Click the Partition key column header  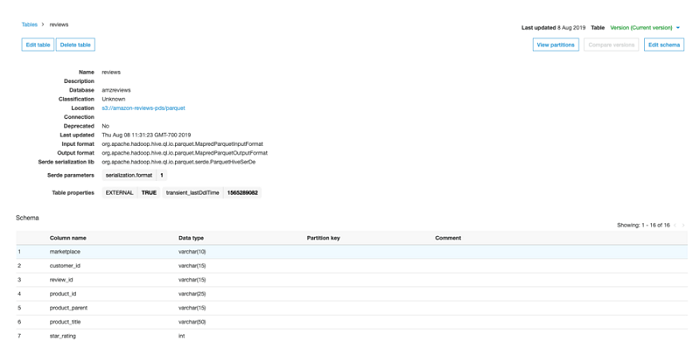(323, 238)
